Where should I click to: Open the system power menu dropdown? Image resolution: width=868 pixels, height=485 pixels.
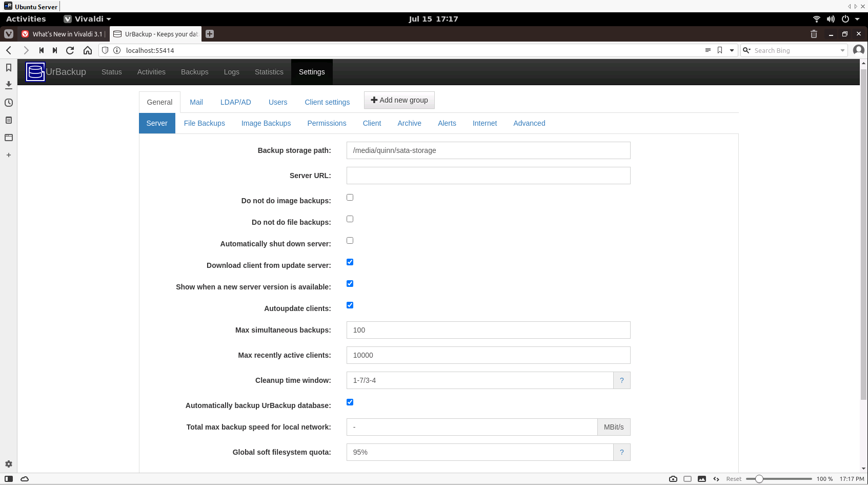tap(857, 19)
